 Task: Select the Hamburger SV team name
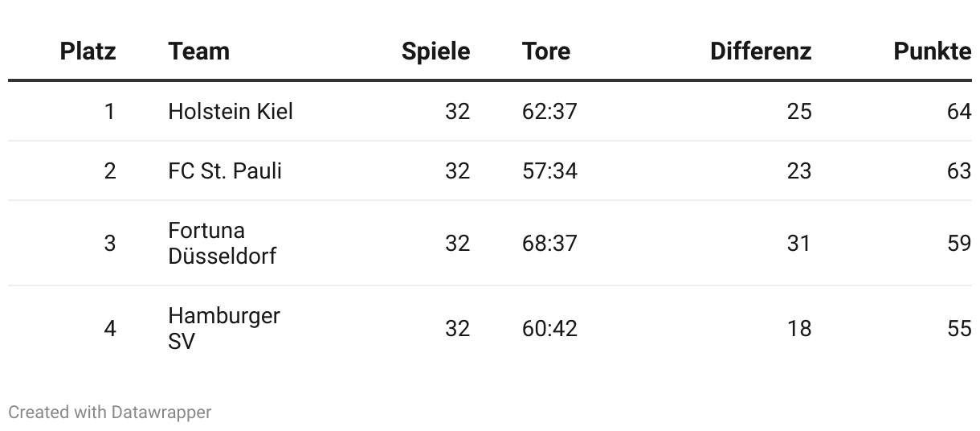(x=224, y=328)
